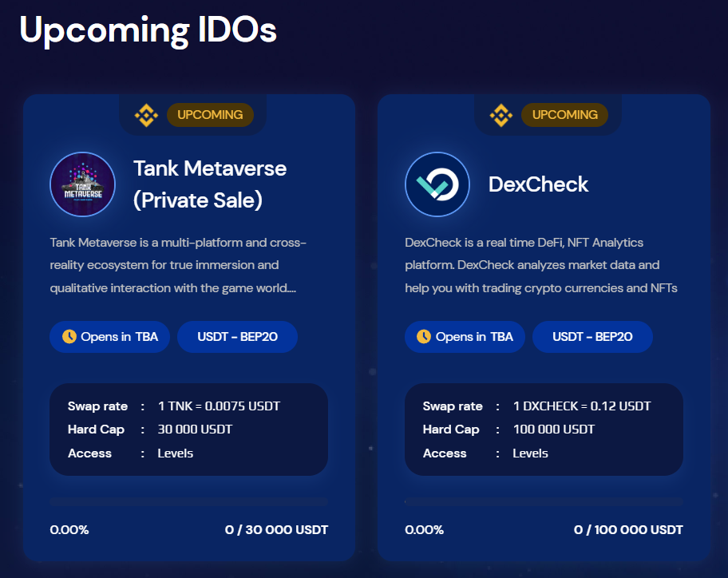The image size is (728, 578).
Task: Click Binance chain icon on DexCheck card
Action: [500, 116]
